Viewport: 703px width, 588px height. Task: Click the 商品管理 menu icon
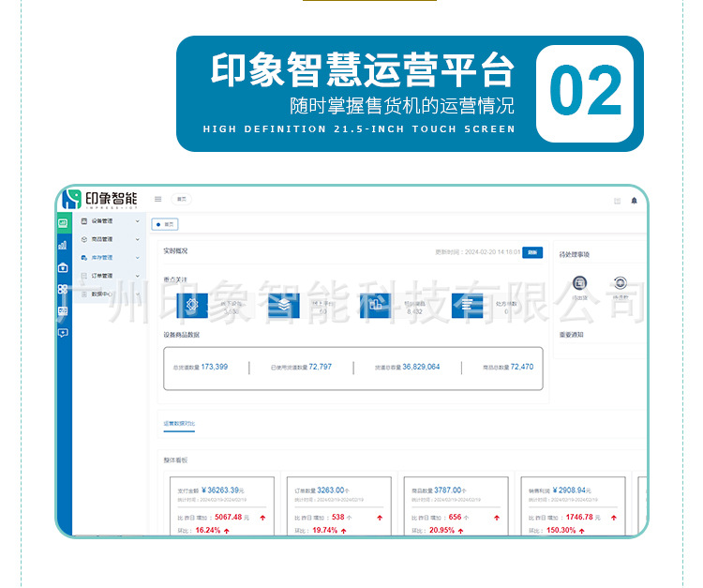83,239
